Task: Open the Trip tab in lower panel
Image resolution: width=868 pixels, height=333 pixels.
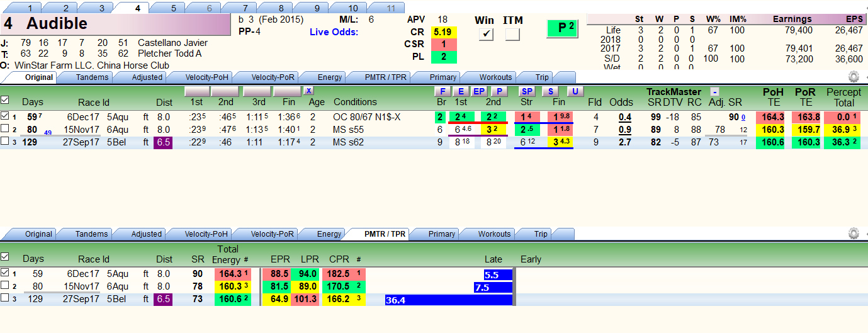Action: (542, 234)
